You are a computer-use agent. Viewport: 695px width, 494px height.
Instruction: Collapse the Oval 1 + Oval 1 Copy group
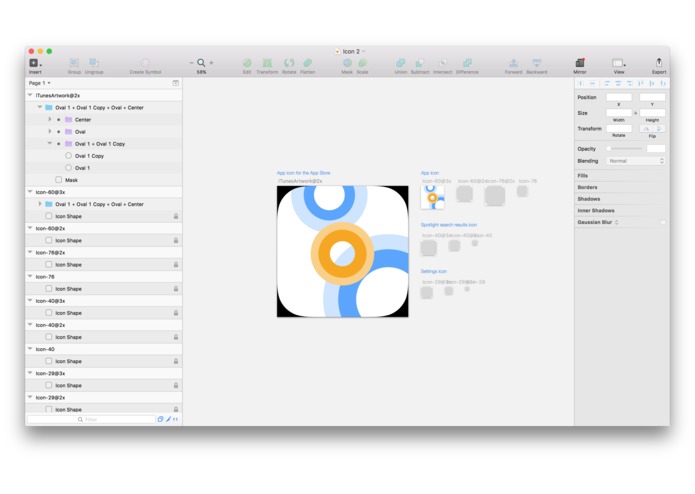pyautogui.click(x=50, y=144)
